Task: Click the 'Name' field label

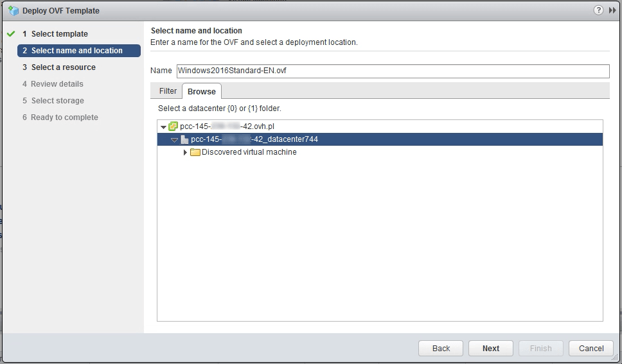Action: point(161,71)
